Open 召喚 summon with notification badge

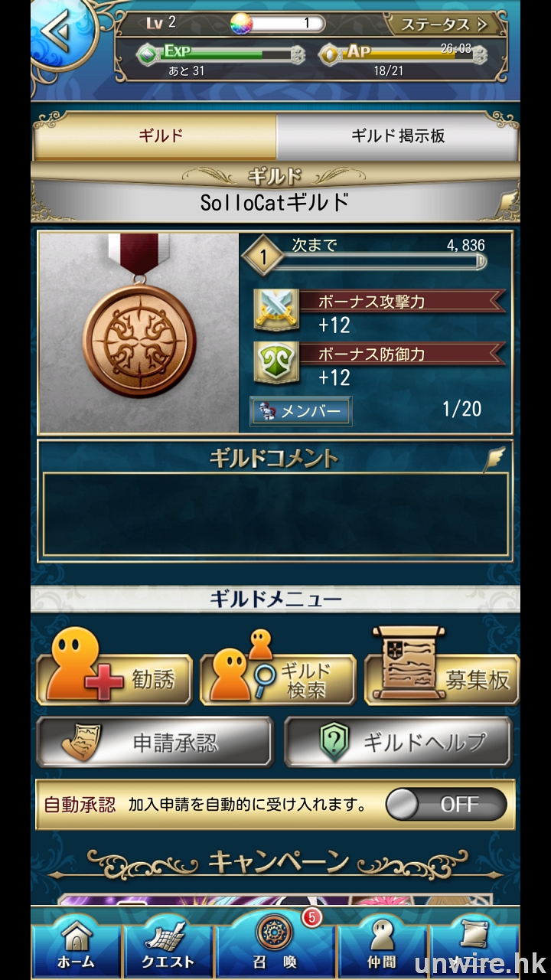tap(275, 942)
